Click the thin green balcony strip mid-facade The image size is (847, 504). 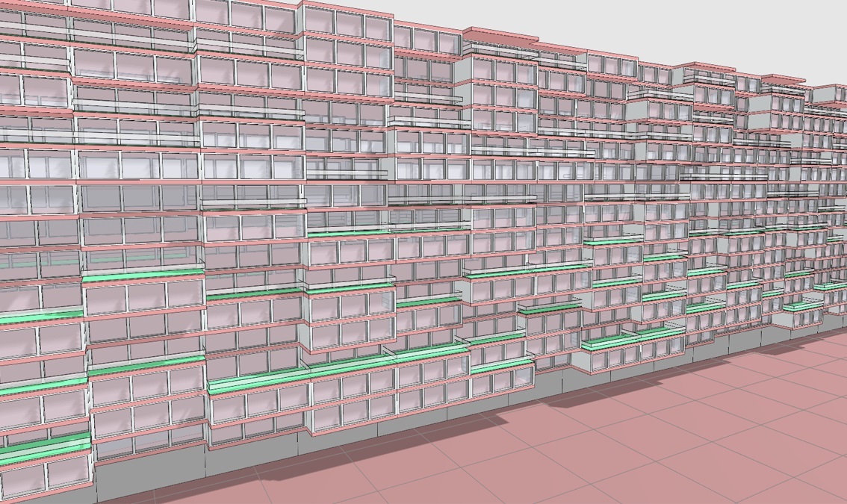[388, 229]
